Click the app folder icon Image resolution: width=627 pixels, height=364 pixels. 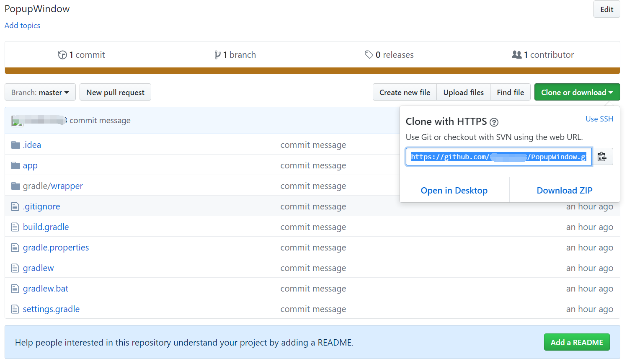pos(15,165)
